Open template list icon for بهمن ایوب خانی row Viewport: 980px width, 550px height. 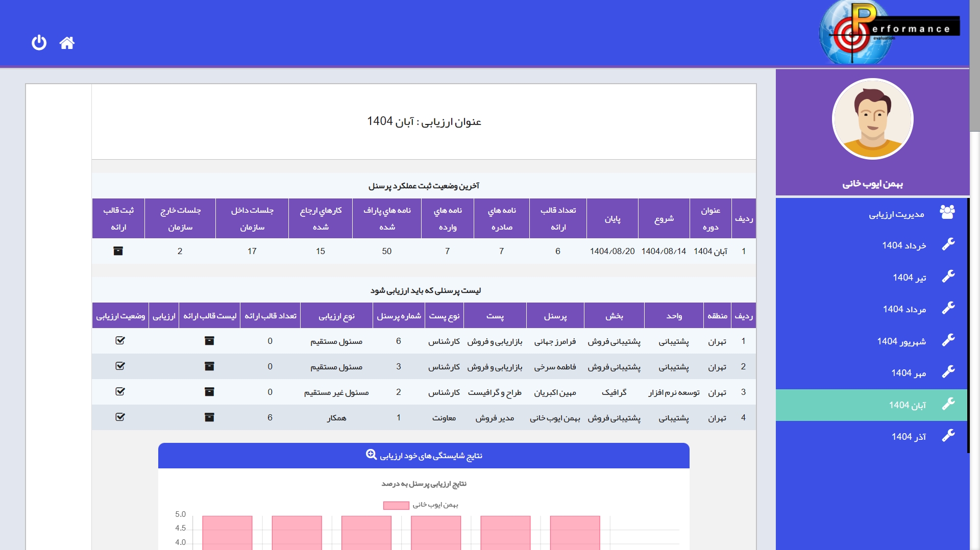[209, 417]
